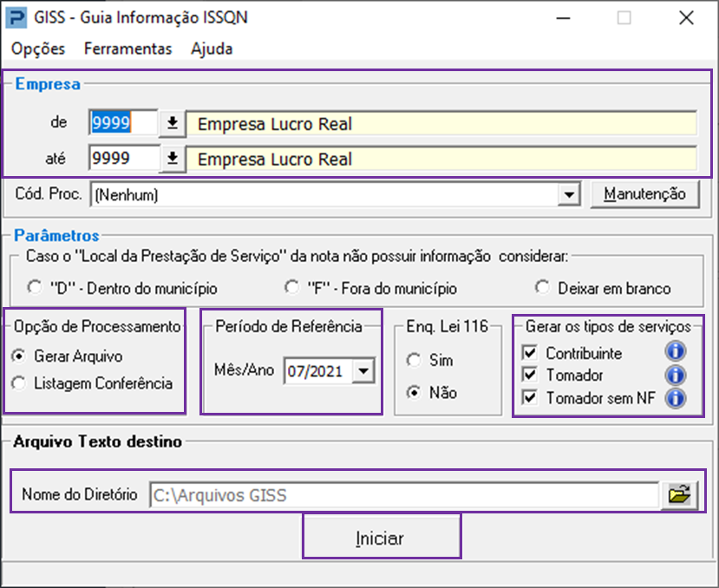Choose "D" - Dentro do município
Image resolution: width=719 pixels, height=588 pixels.
(35, 288)
